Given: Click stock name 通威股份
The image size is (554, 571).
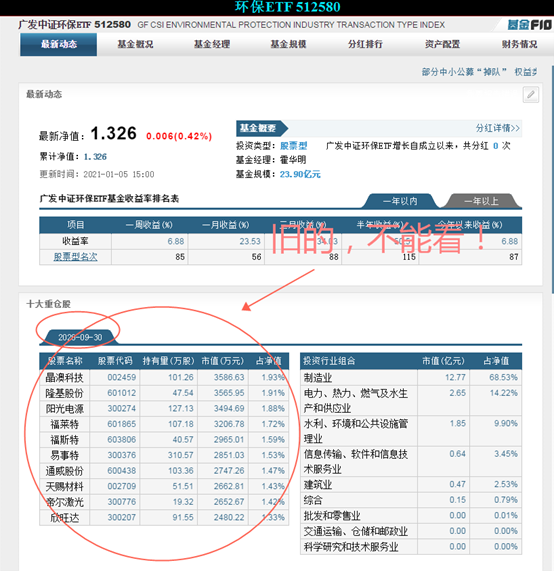Looking at the screenshot, I should tap(64, 471).
